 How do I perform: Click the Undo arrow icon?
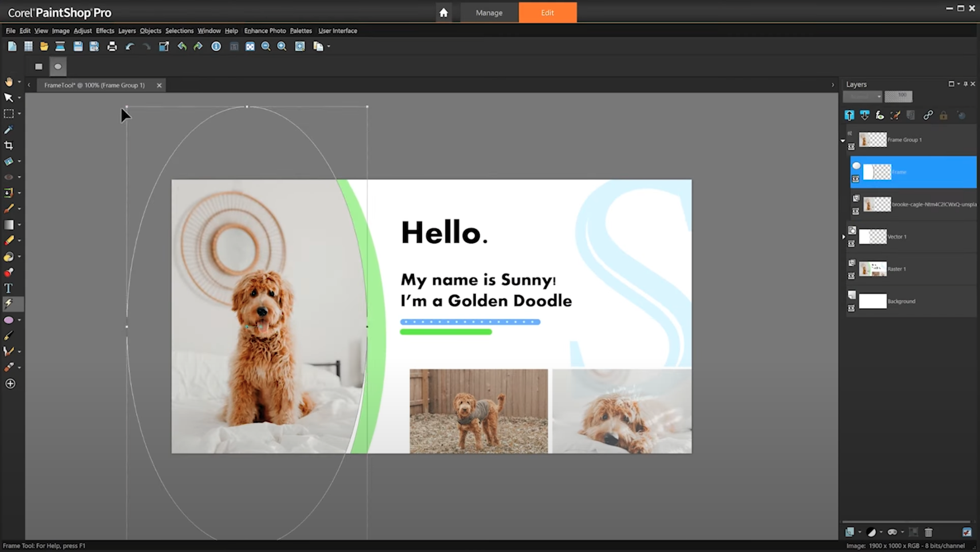(x=130, y=46)
